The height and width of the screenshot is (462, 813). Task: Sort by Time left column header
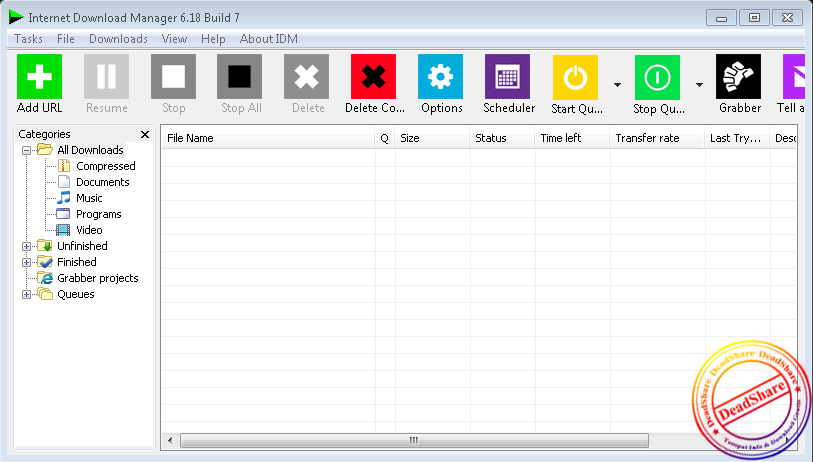coord(572,138)
